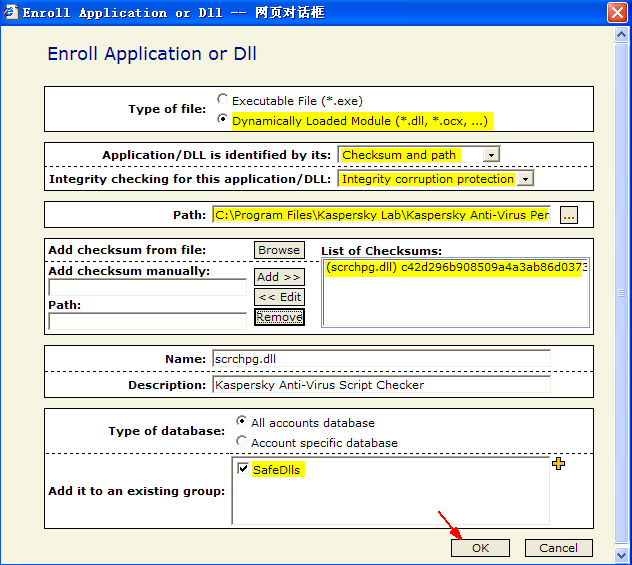Image resolution: width=632 pixels, height=565 pixels.
Task: Click the Name field containing scrchpg.dll
Action: coord(381,359)
